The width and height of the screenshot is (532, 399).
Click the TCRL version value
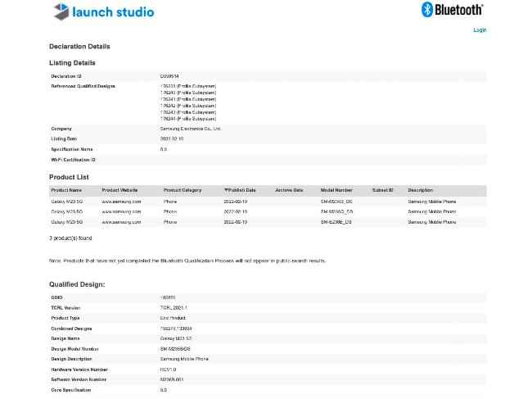click(x=174, y=308)
